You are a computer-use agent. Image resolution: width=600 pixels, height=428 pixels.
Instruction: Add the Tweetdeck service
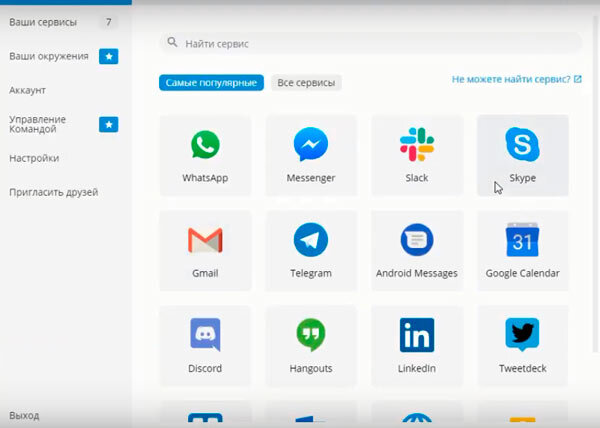(x=522, y=346)
